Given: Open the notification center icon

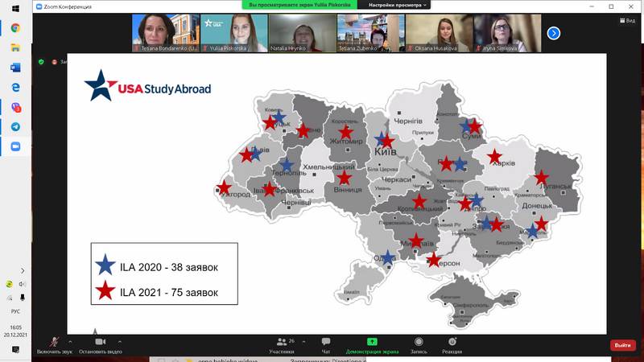Looking at the screenshot, I should pyautogui.click(x=15, y=350).
